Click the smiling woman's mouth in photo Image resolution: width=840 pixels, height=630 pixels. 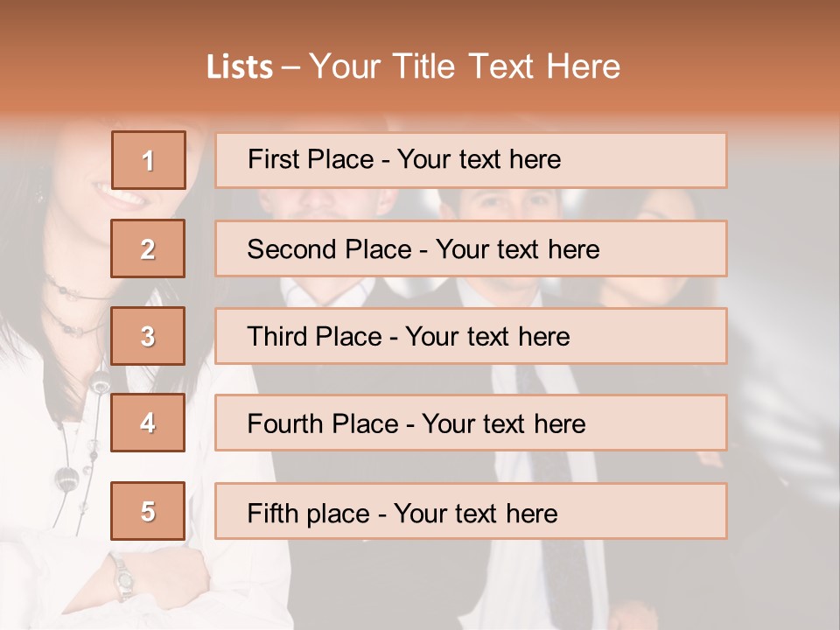pyautogui.click(x=122, y=195)
